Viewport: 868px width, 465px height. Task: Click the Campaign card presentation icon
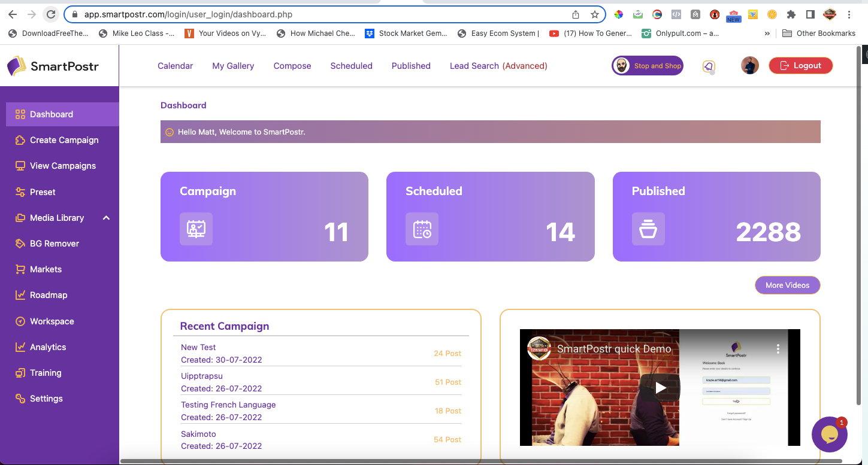click(196, 229)
